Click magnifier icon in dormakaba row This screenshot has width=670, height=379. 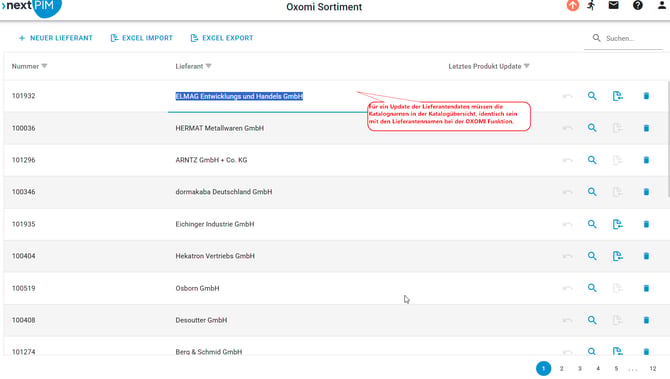(592, 192)
